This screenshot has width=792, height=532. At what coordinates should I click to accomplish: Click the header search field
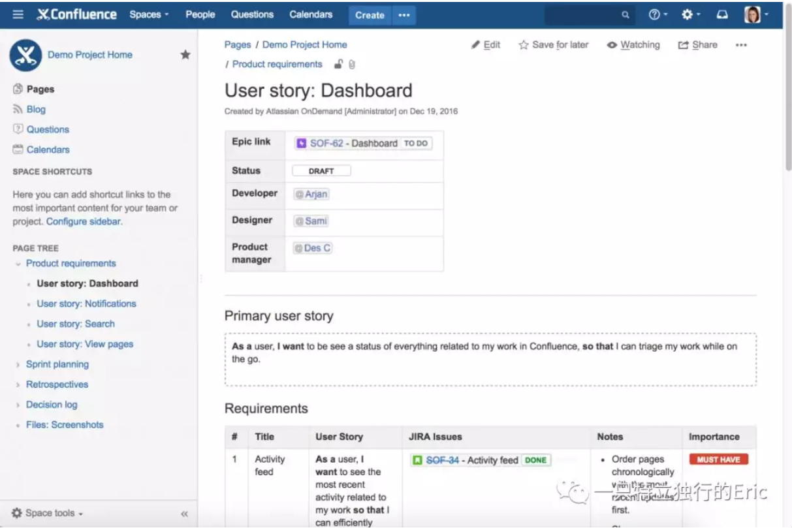click(590, 15)
